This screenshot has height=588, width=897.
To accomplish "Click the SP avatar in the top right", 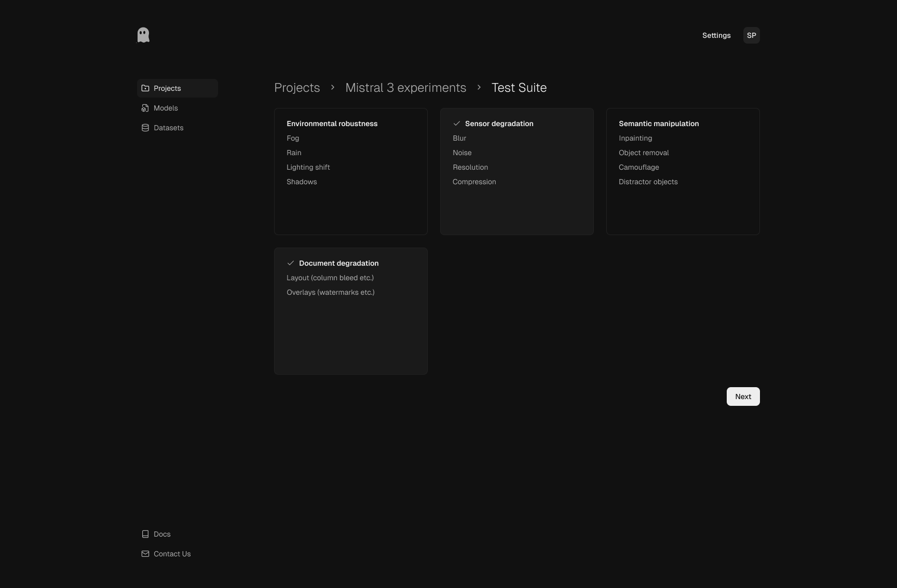I will click(751, 35).
